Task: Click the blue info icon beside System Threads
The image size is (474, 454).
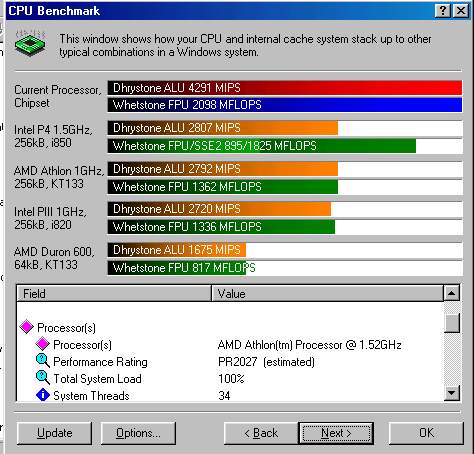Action: coord(42,395)
